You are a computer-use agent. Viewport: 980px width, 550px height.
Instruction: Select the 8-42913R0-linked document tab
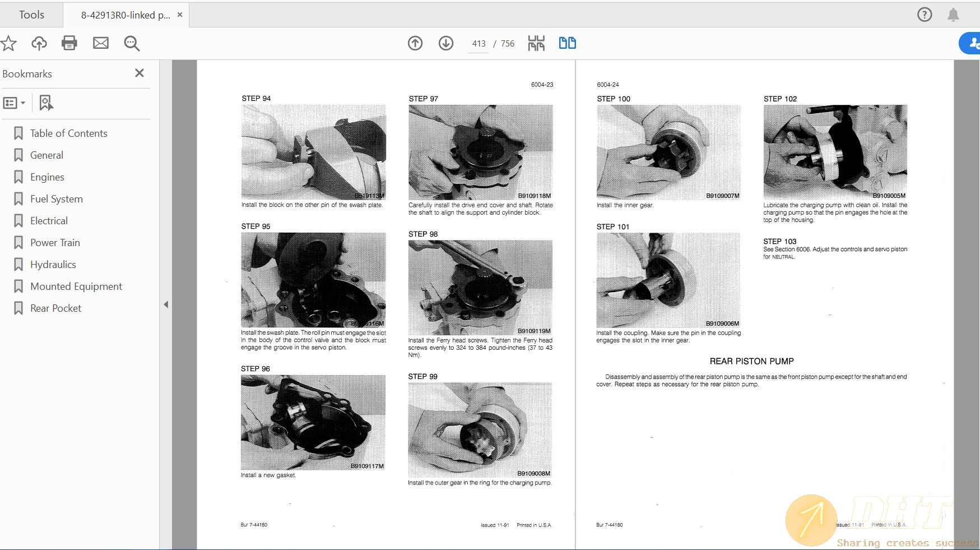click(125, 15)
